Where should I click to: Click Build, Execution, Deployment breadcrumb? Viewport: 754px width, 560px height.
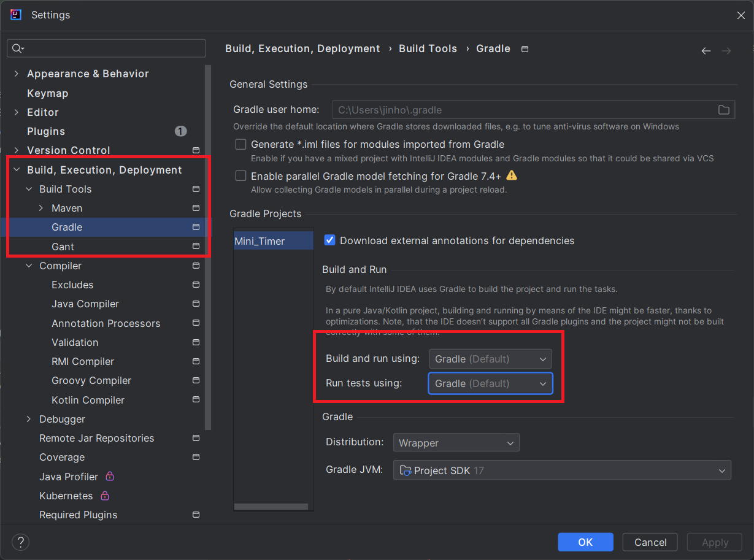pyautogui.click(x=302, y=48)
